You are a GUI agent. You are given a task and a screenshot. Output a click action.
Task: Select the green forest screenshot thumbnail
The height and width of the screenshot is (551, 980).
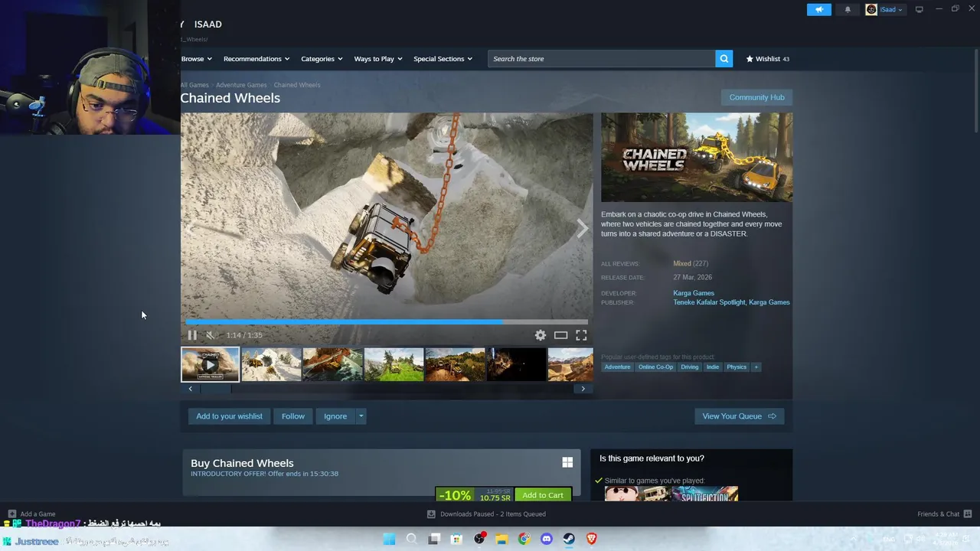[x=394, y=364]
